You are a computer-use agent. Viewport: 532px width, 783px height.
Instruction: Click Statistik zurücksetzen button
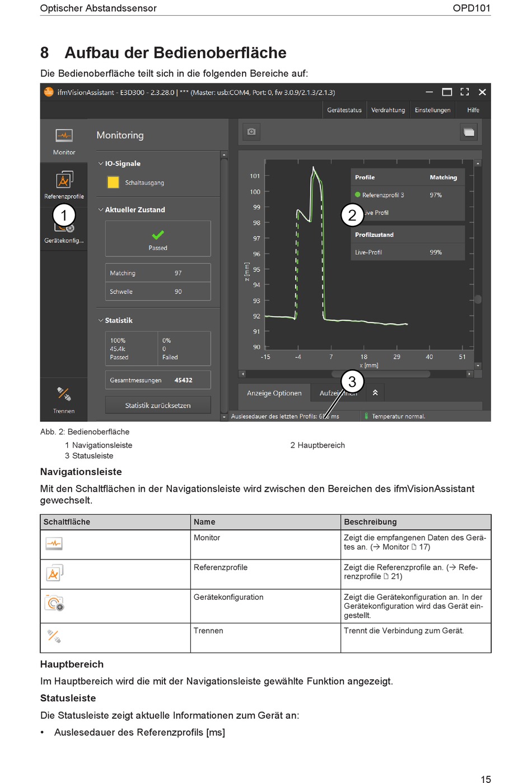tap(158, 406)
